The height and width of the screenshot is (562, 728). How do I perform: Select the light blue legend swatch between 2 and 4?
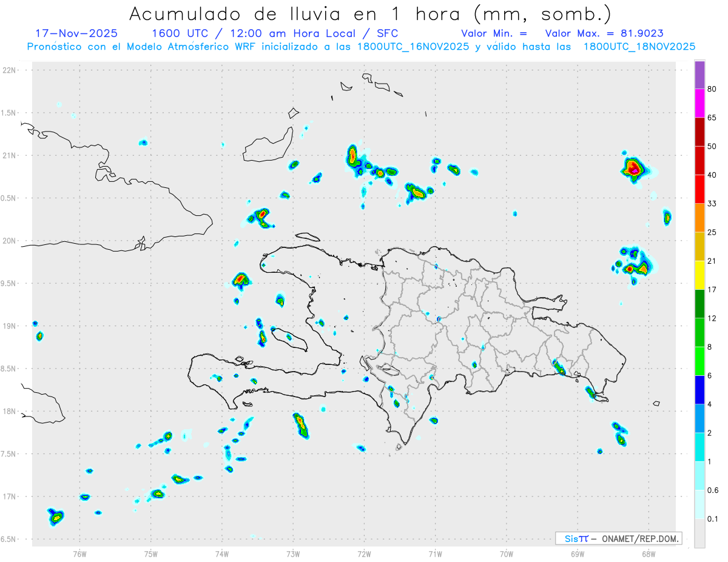click(x=699, y=418)
